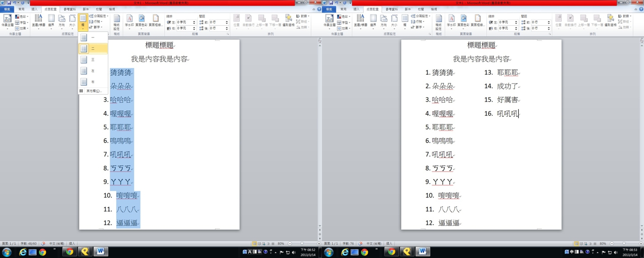Screen dimensions: 644x258
Task: Switch to the 校閱 Review tab in the right window
Action: tap(421, 9)
